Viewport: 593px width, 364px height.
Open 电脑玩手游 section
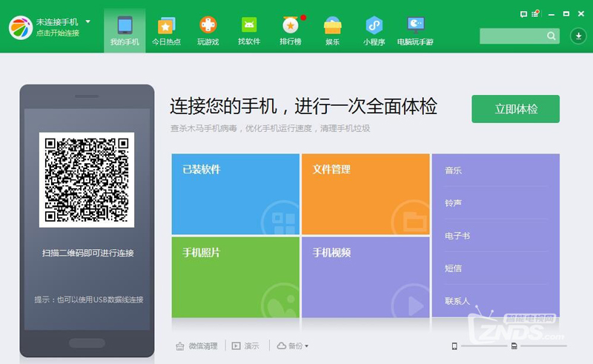(415, 30)
